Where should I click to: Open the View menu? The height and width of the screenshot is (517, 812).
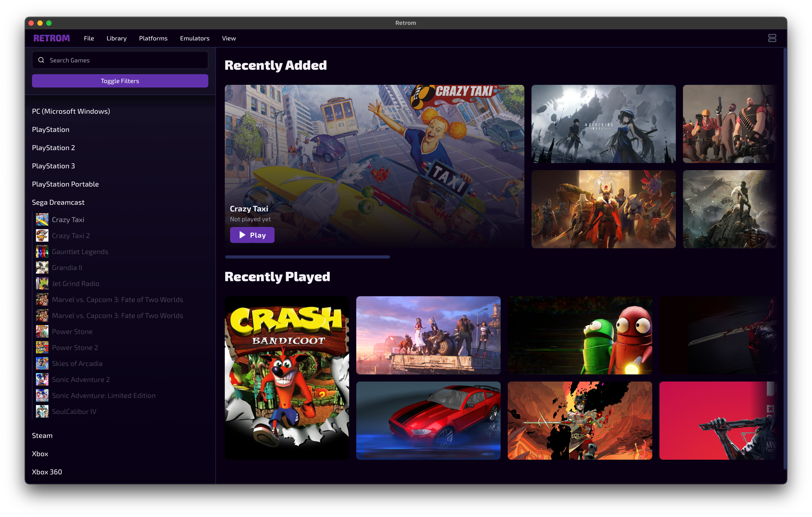pyautogui.click(x=229, y=38)
